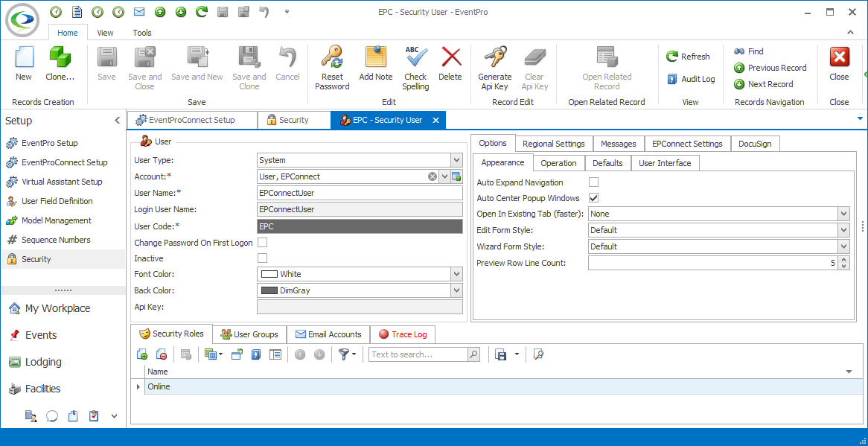Click the clipboard checkmark icon in the sidebar footer
The image size is (868, 446).
click(94, 415)
